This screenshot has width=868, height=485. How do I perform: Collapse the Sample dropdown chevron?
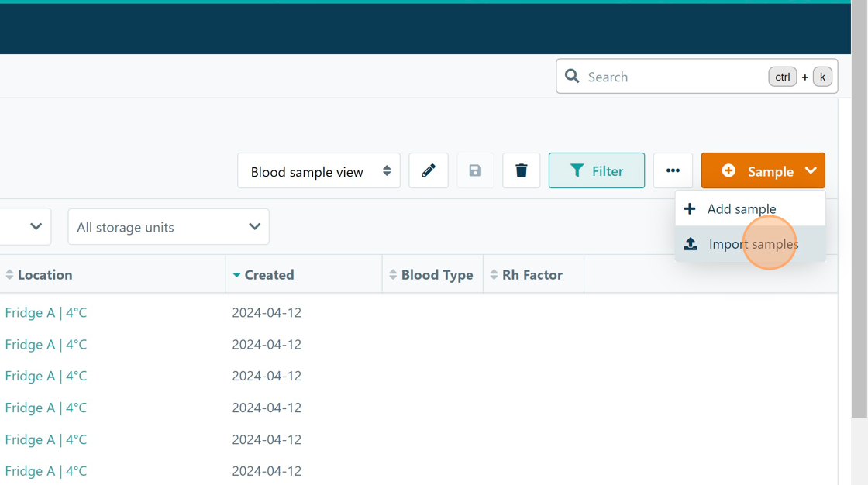click(x=811, y=170)
